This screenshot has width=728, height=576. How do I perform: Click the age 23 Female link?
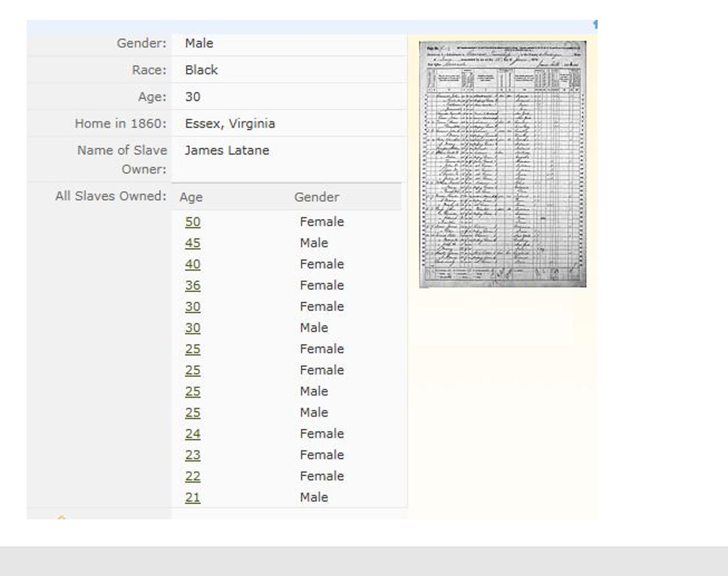point(193,455)
